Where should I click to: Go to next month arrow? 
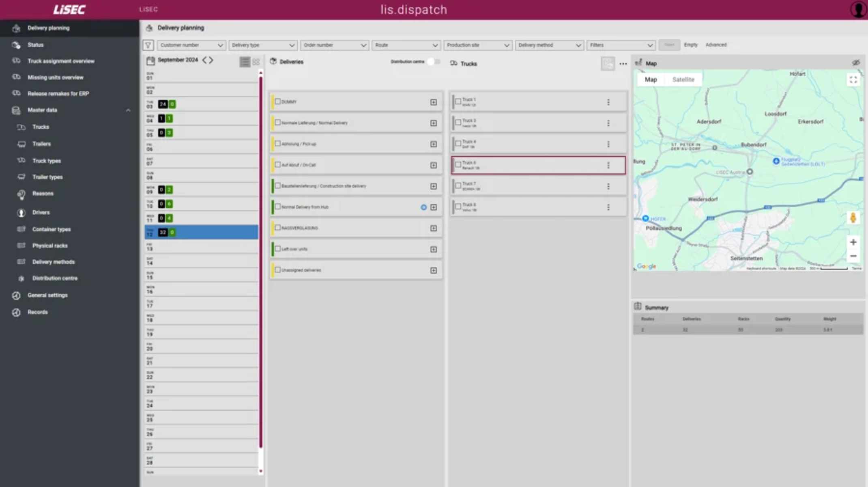pos(211,60)
